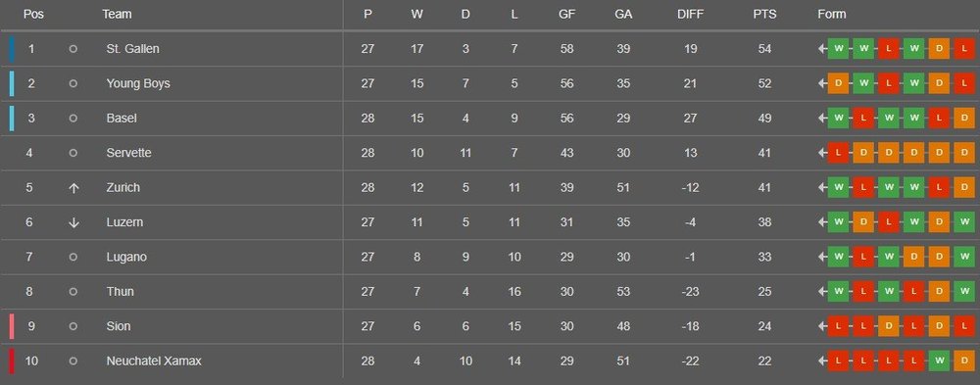Click Neuchatel Xamax's green W form badge
980x385 pixels.
tap(939, 361)
